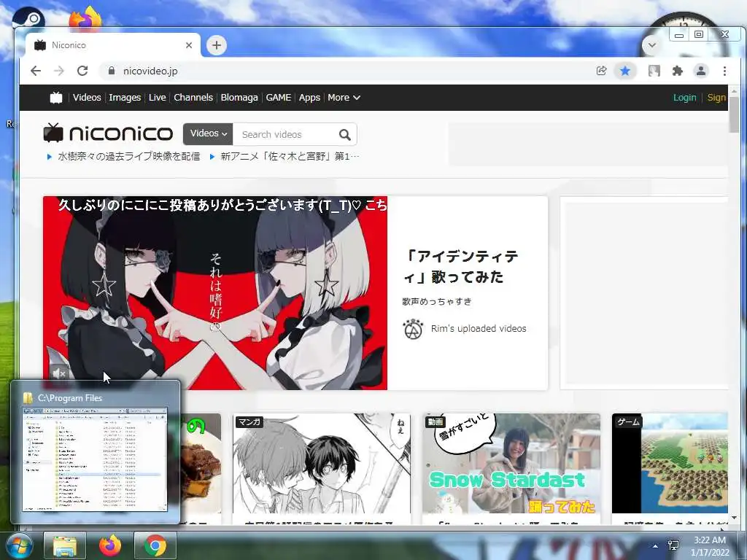Open Images in the top nav

click(x=125, y=98)
